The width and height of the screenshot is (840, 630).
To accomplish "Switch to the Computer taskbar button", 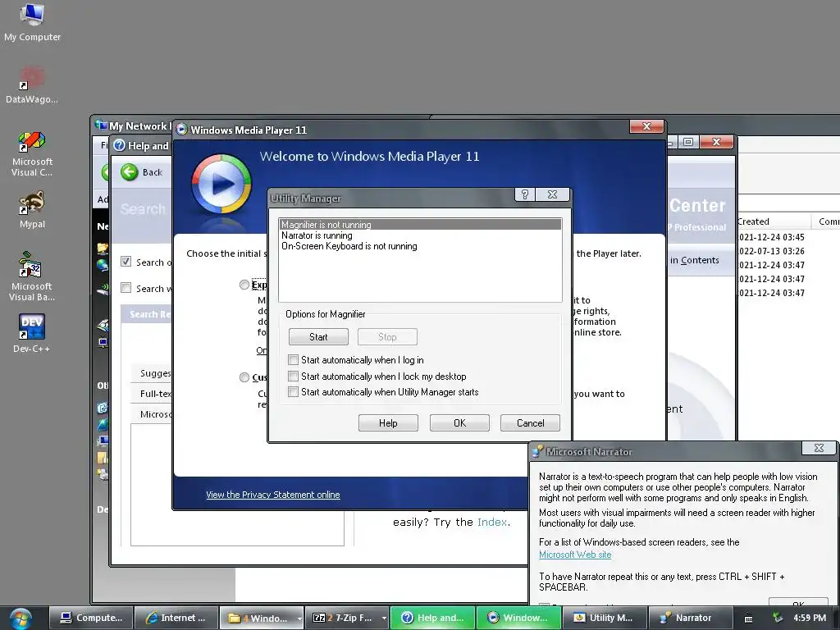I will click(x=91, y=618).
